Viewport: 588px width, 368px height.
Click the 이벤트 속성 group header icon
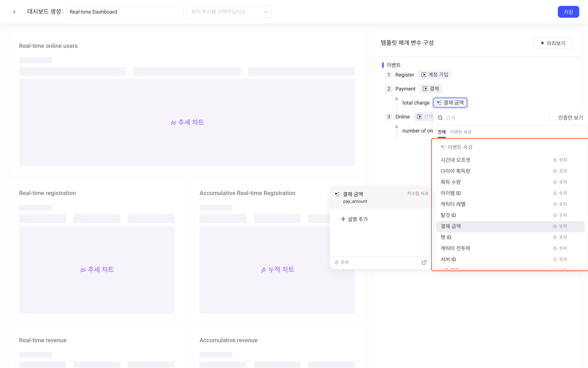click(443, 147)
